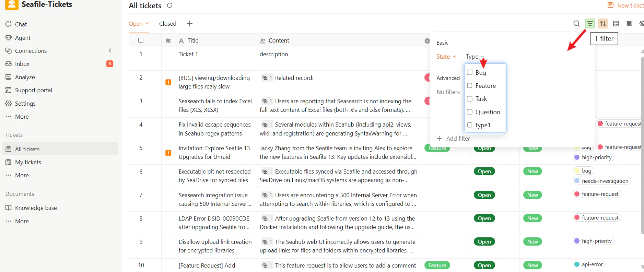Screen dimensions: 644x272
Task: Switch to the Closed tab
Action: click(x=168, y=24)
